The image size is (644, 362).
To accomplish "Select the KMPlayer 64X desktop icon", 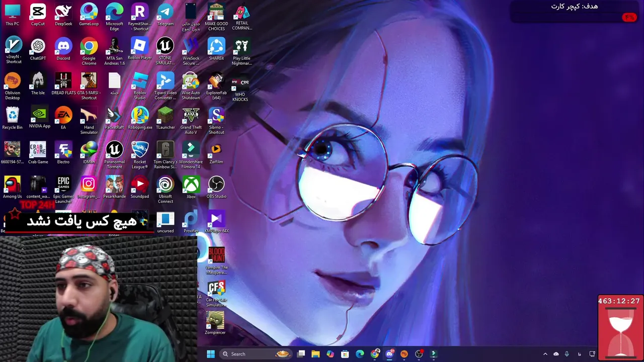I will 216,222.
